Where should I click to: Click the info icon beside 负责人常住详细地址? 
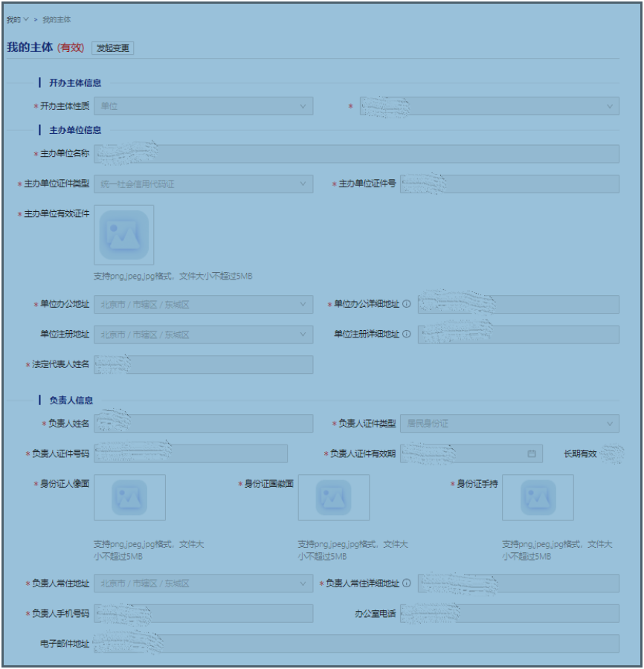[407, 584]
